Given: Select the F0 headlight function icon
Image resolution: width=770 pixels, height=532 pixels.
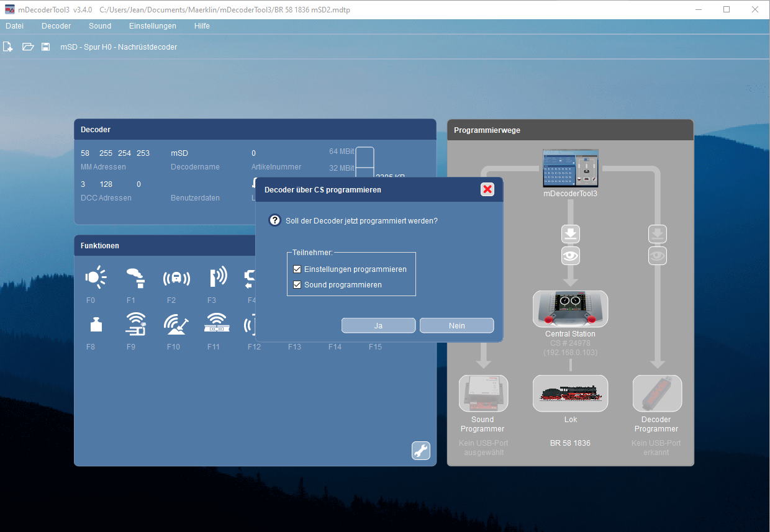Looking at the screenshot, I should (96, 277).
